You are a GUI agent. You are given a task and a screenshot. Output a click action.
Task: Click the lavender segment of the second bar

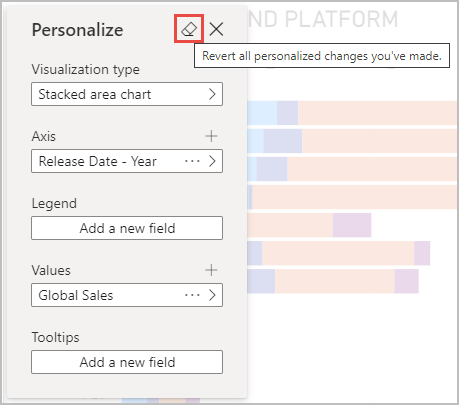click(283, 141)
